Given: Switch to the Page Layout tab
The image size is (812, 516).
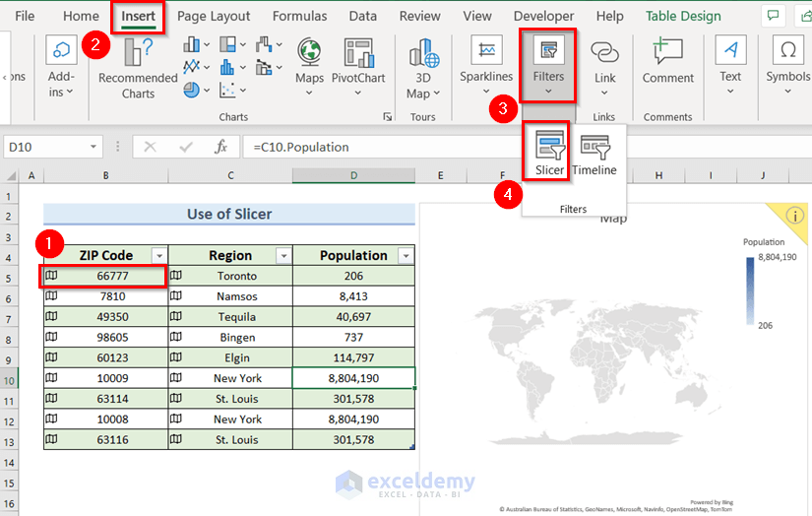Looking at the screenshot, I should pos(214,16).
